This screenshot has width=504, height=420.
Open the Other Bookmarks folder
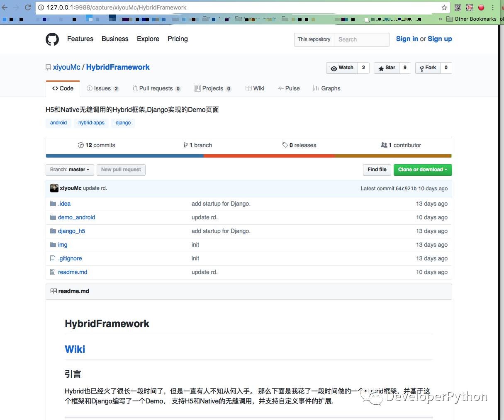click(471, 19)
